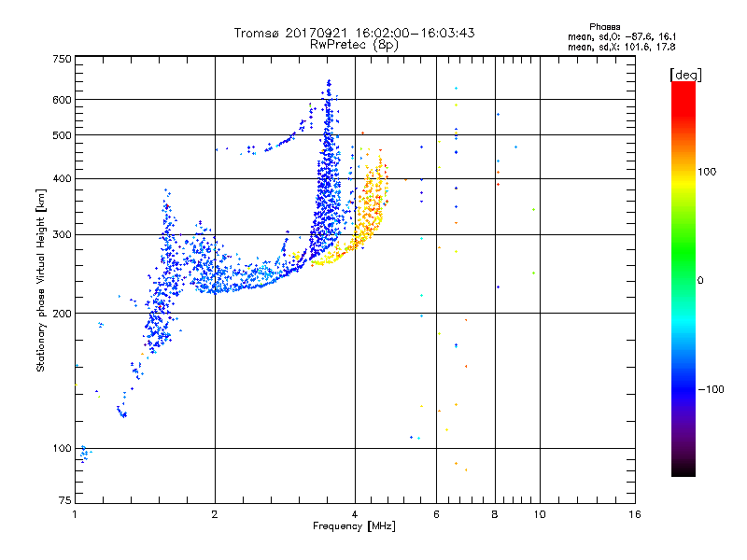Viewport: 747px width, 560px height.
Task: Click the x-axis tick label '2'
Action: pyautogui.click(x=215, y=514)
